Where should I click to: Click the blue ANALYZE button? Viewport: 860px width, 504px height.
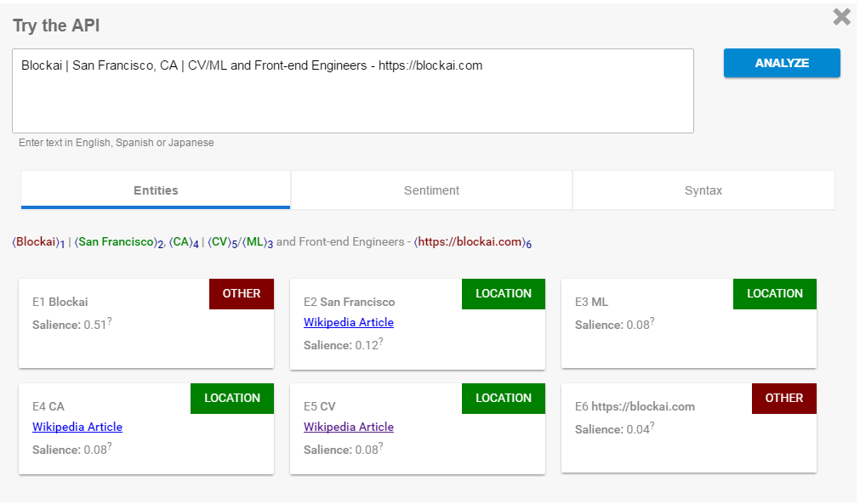tap(782, 63)
